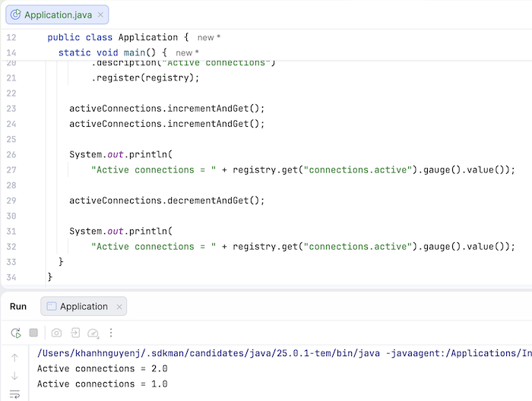
Task: Rerun the Application with the rerun icon
Action: coord(15,333)
